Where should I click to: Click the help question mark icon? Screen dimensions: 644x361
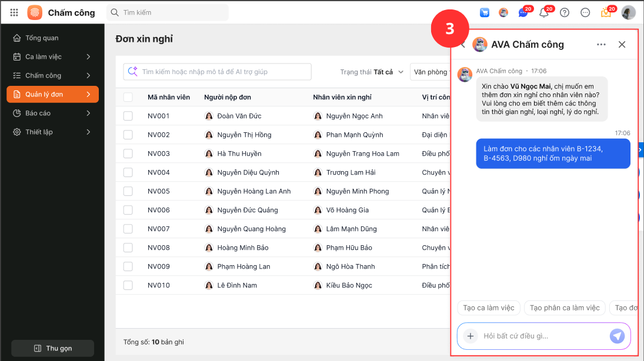[x=565, y=12]
